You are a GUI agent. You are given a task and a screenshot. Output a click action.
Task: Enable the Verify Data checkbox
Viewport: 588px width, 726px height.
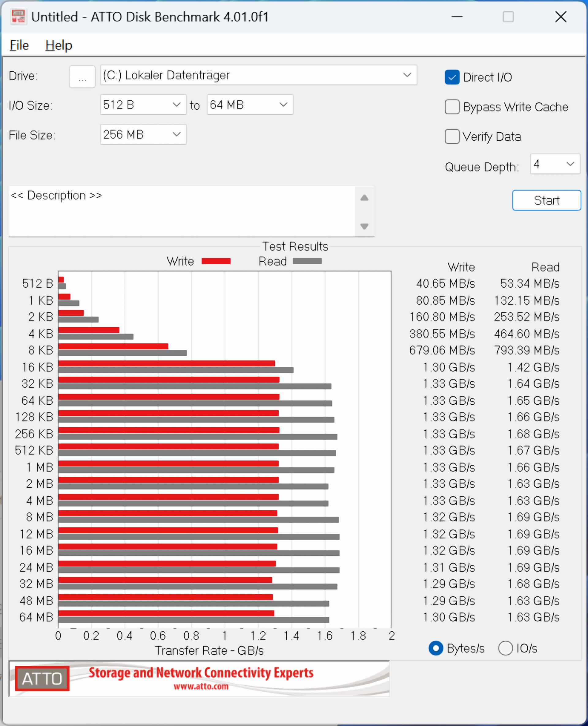452,137
